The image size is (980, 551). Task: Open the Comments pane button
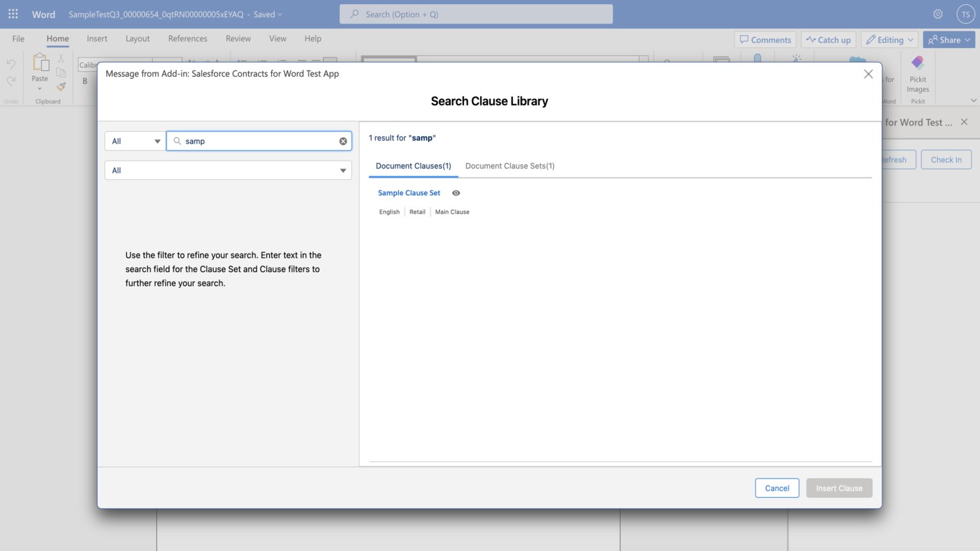(765, 40)
